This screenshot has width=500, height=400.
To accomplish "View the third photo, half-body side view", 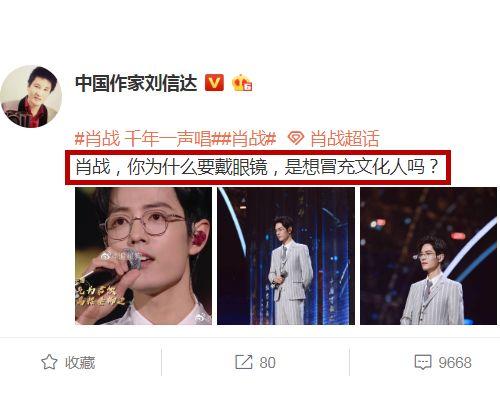I will point(428,256).
